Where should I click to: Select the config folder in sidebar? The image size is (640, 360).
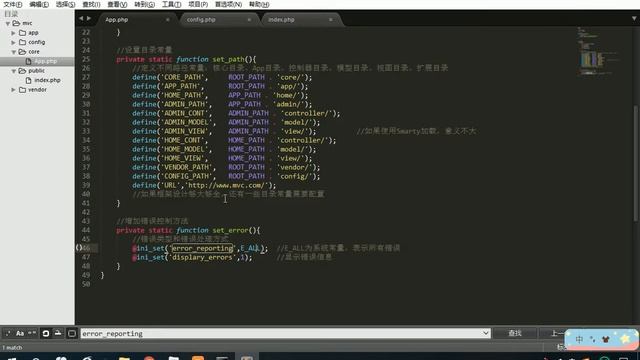point(37,42)
